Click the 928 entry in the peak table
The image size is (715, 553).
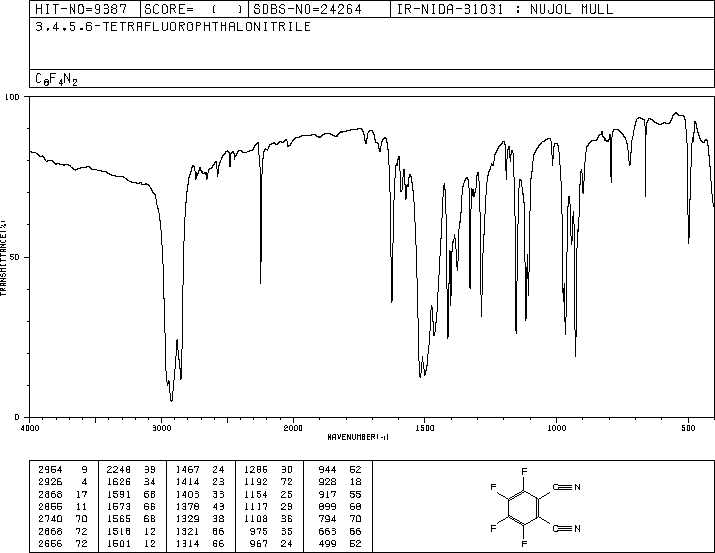[x=327, y=481]
